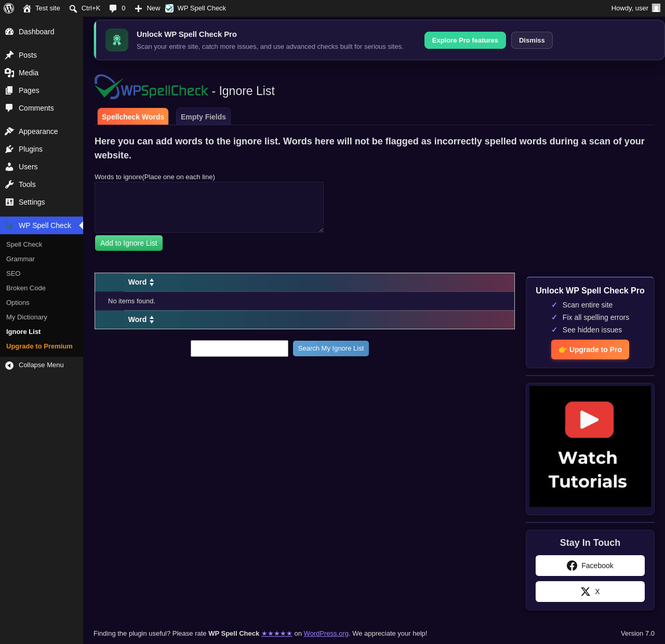Open the comments bubble icon in admin bar
This screenshot has height=644, width=665.
[x=113, y=8]
